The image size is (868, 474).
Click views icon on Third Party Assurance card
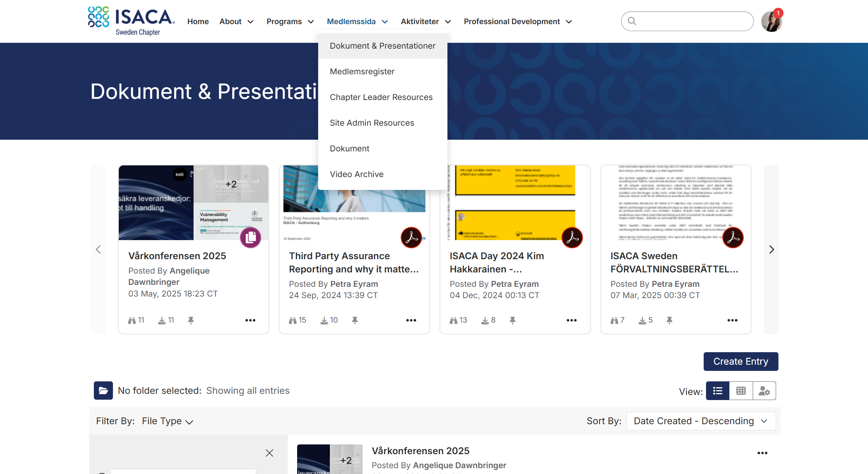pos(293,320)
